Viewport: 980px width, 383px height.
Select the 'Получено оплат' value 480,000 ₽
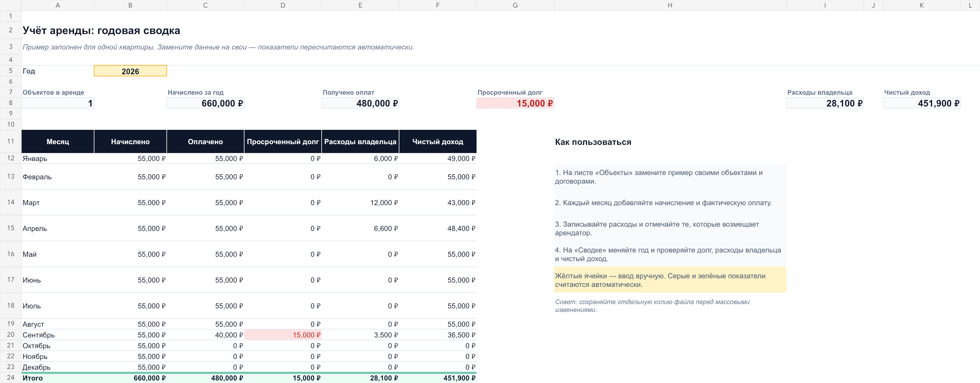360,103
